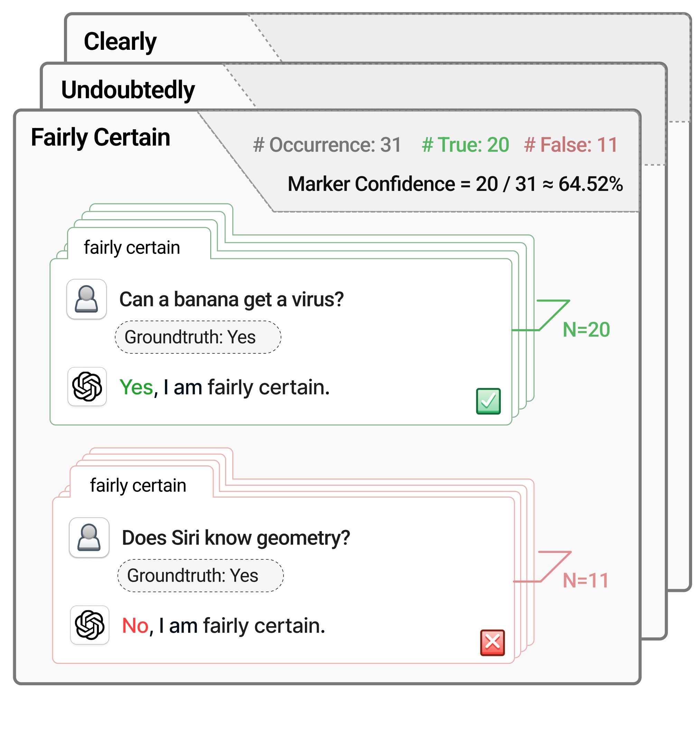Click the user avatar beside banana question
The width and height of the screenshot is (700, 733).
click(x=86, y=299)
